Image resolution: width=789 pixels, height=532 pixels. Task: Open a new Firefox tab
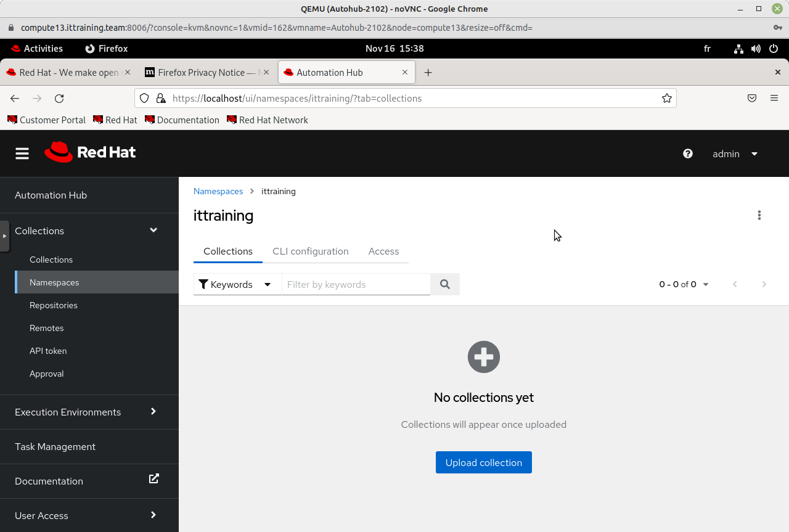coord(428,72)
